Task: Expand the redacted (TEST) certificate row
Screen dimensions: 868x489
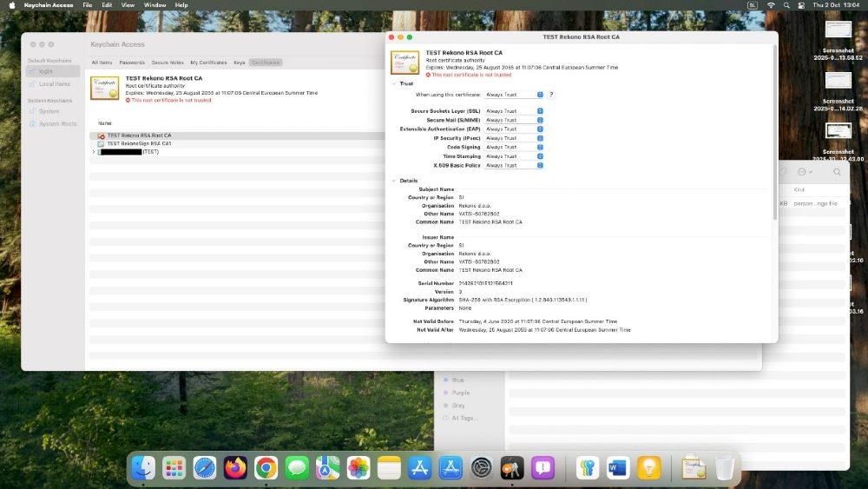Action: click(x=94, y=152)
